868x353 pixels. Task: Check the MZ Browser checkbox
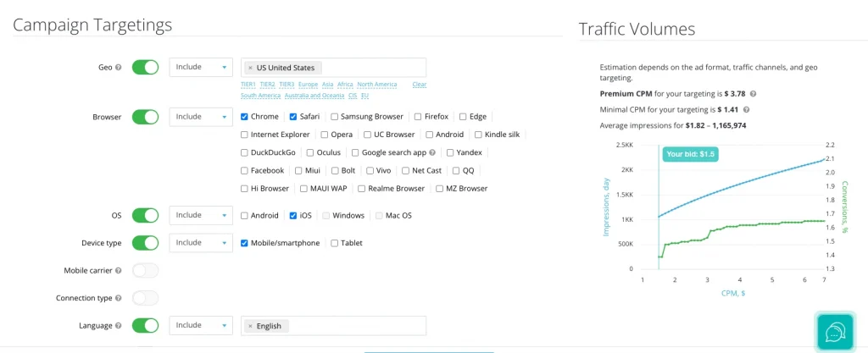click(440, 189)
